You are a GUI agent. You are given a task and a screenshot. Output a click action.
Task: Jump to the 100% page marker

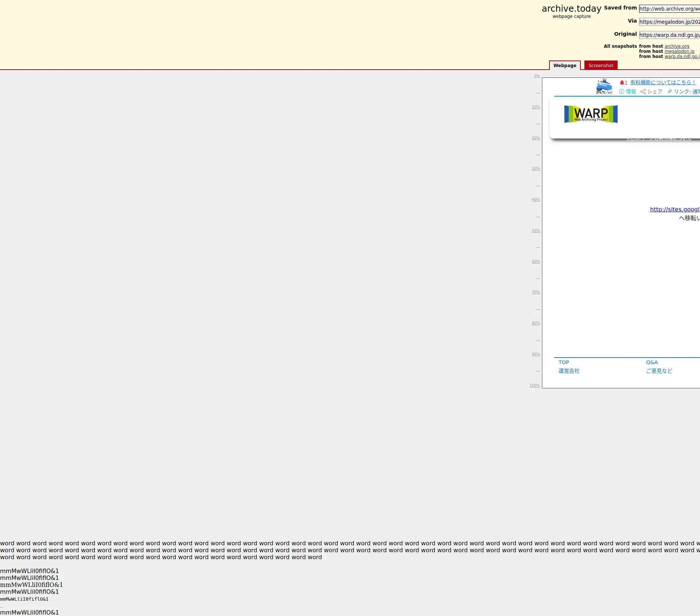point(534,385)
